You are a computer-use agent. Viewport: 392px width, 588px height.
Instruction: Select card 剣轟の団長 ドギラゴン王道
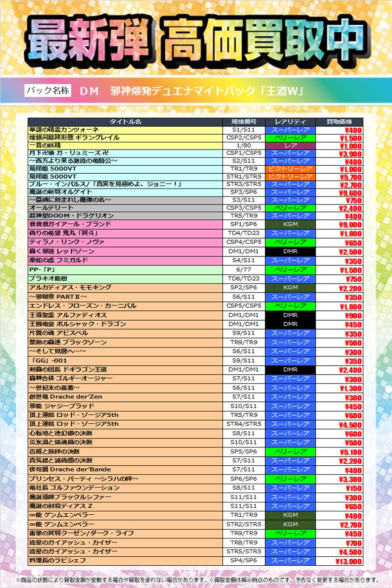pyautogui.click(x=68, y=369)
